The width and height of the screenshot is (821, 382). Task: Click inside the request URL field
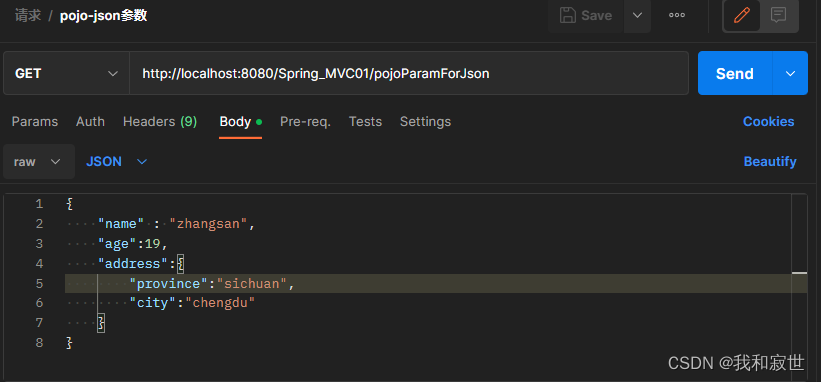(409, 73)
